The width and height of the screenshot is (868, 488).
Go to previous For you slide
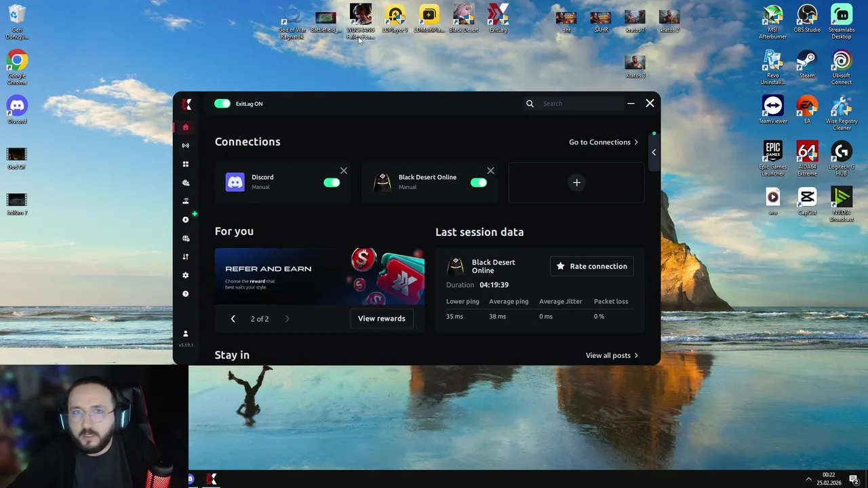tap(233, 319)
